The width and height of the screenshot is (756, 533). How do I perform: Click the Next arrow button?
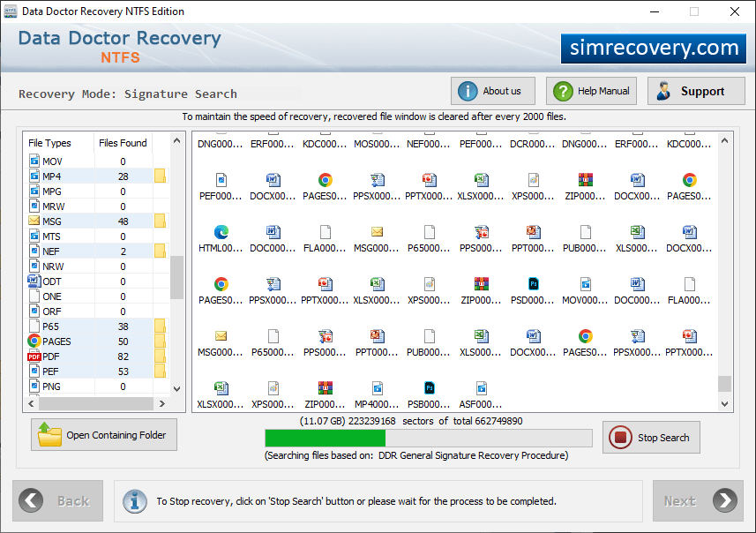698,500
